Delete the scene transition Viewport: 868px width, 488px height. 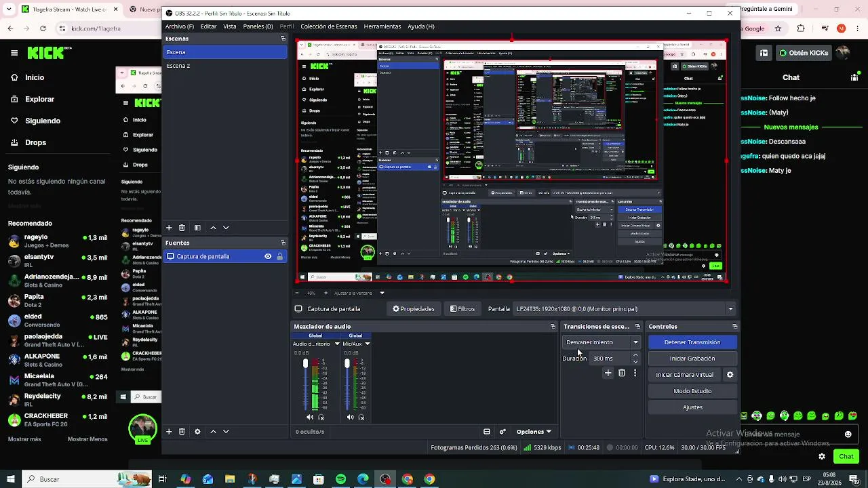click(x=622, y=373)
